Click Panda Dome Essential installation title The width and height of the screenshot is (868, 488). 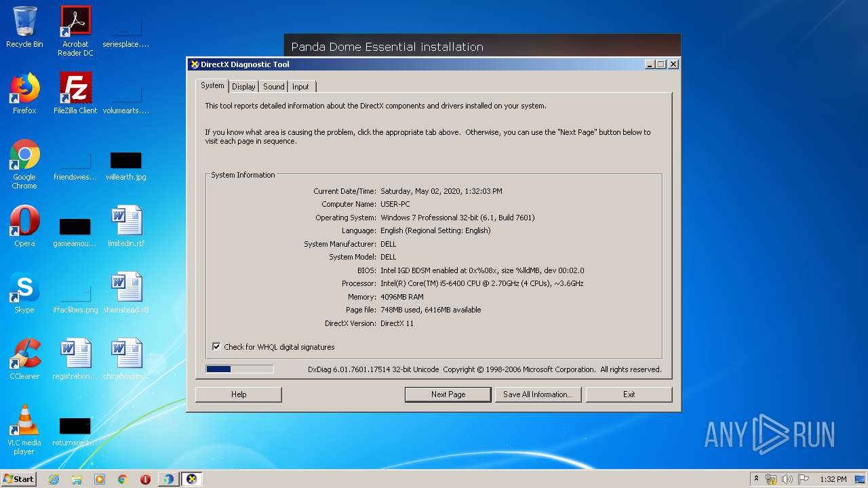[x=387, y=47]
